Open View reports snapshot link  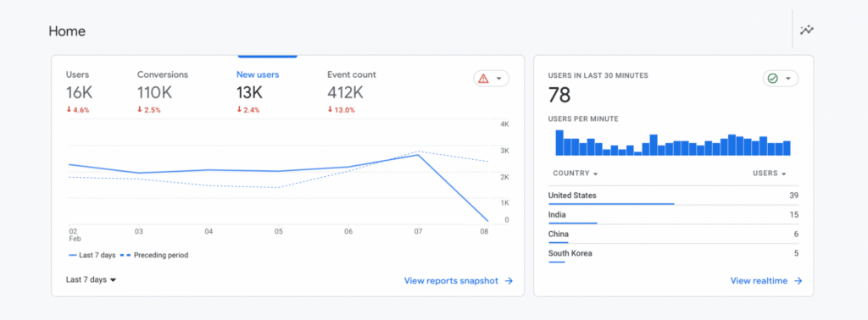coord(451,281)
